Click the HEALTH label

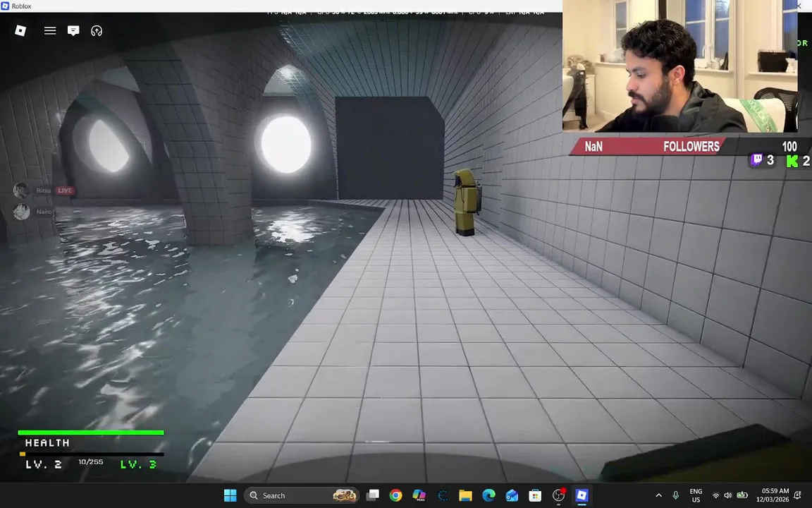(47, 442)
